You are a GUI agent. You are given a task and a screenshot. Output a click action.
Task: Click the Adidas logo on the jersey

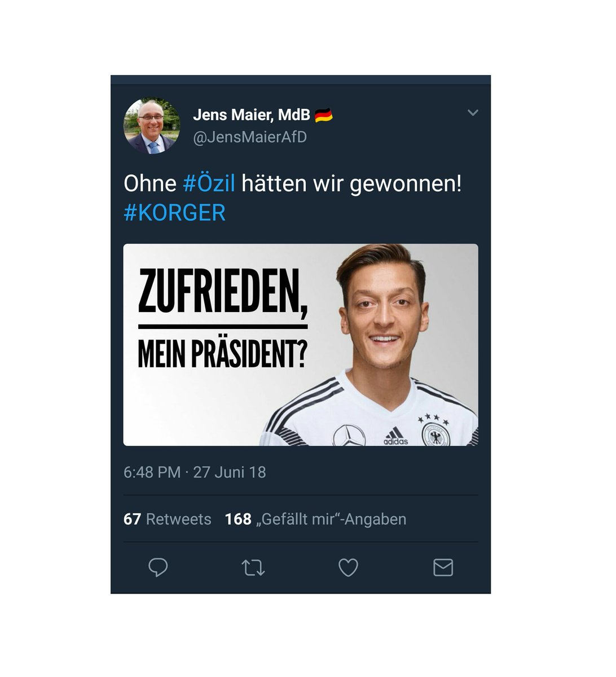[395, 436]
